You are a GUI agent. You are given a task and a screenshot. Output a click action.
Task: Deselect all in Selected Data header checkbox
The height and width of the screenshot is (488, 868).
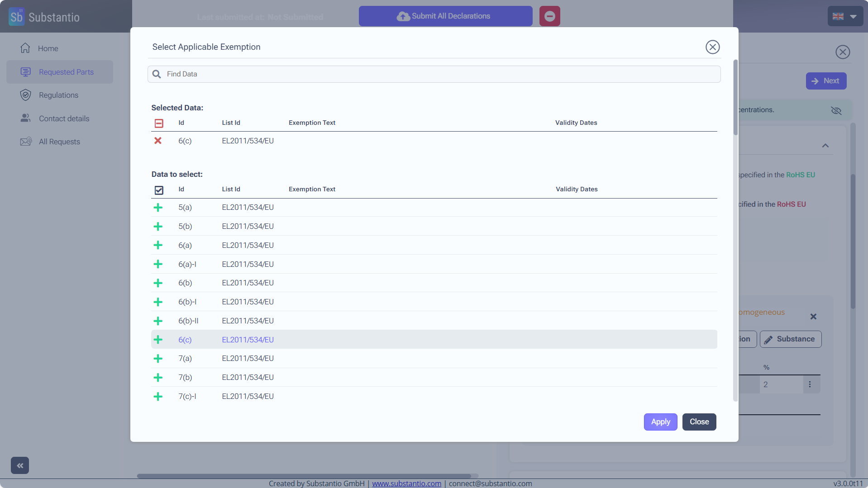[159, 123]
